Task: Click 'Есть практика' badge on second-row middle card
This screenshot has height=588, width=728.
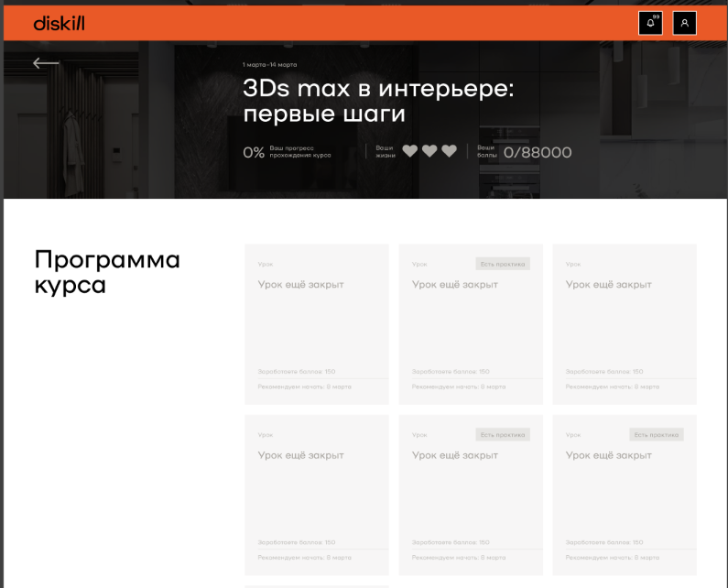Action: tap(503, 435)
